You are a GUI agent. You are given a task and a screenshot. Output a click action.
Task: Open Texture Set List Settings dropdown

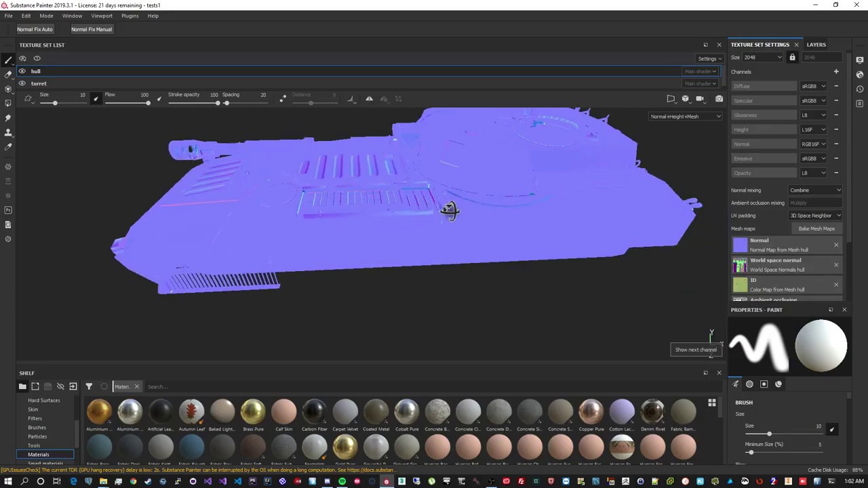pyautogui.click(x=709, y=58)
